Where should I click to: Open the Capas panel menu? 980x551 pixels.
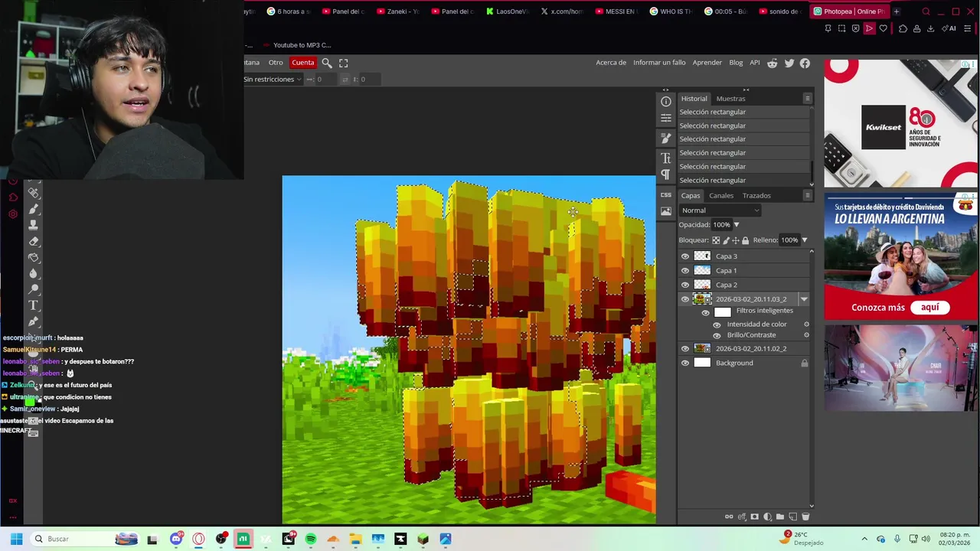[x=807, y=196]
